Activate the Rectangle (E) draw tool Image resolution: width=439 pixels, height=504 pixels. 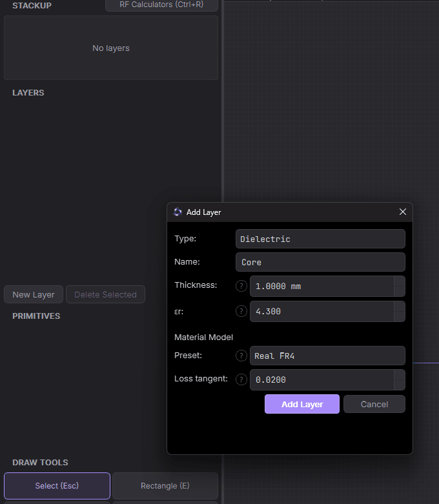click(x=165, y=486)
